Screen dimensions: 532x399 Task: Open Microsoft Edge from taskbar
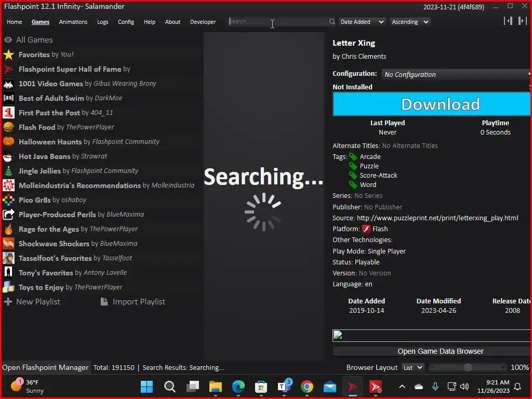pos(238,387)
